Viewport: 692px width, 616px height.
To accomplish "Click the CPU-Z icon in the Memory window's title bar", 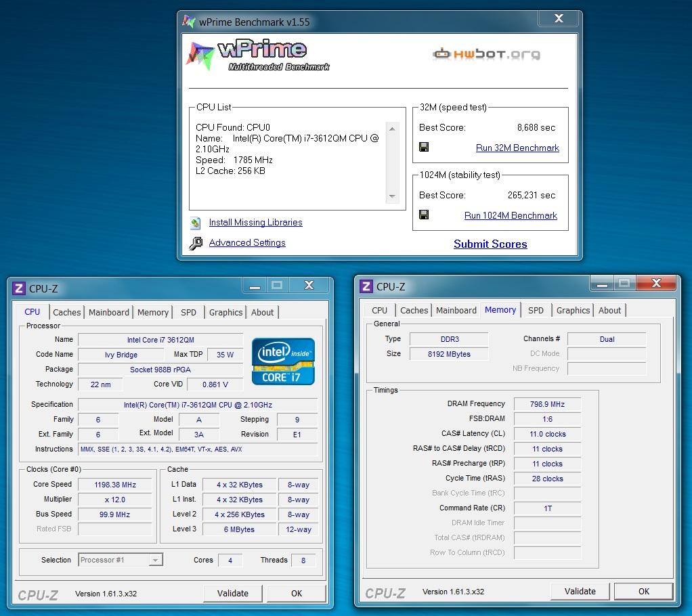I will tap(366, 287).
